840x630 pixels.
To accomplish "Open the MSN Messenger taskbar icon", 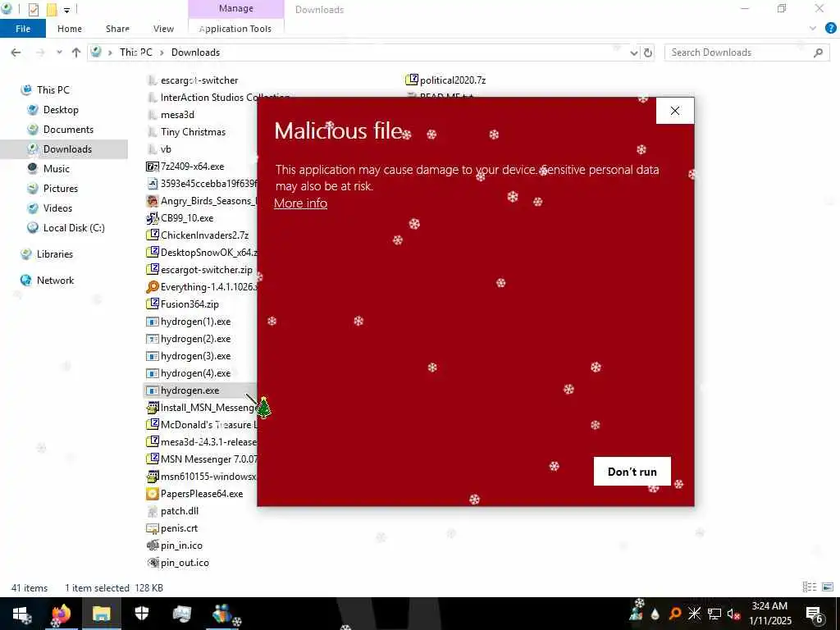I will pyautogui.click(x=221, y=614).
